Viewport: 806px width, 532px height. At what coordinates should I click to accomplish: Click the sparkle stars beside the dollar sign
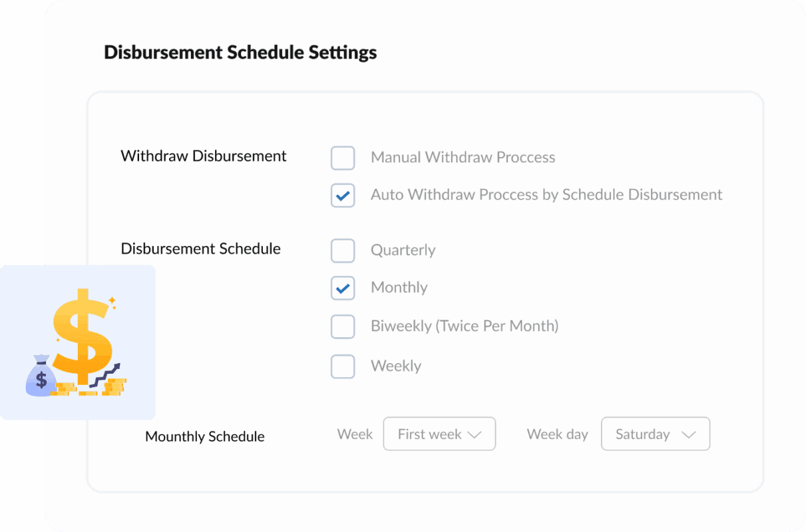pyautogui.click(x=112, y=303)
